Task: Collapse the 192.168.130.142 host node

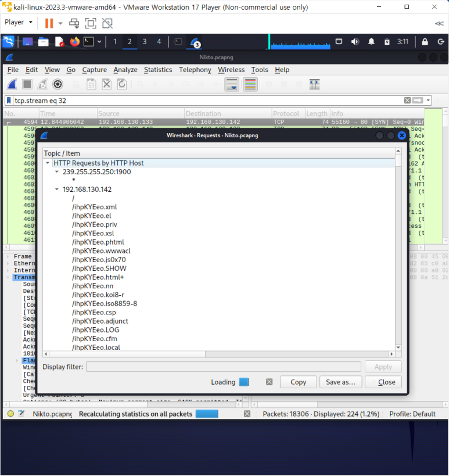Action: [x=57, y=189]
